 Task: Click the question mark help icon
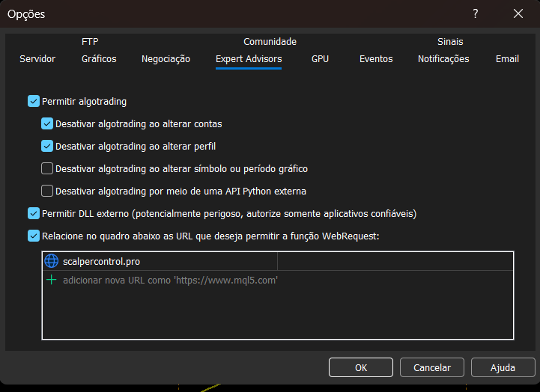pyautogui.click(x=476, y=13)
